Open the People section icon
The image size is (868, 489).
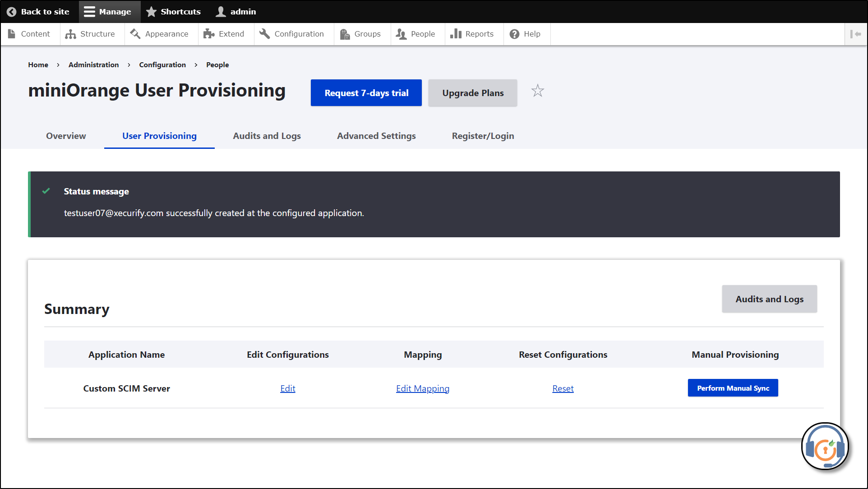[x=400, y=33]
